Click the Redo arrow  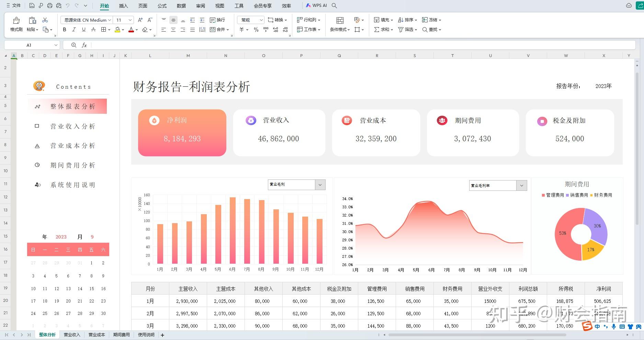click(x=77, y=6)
